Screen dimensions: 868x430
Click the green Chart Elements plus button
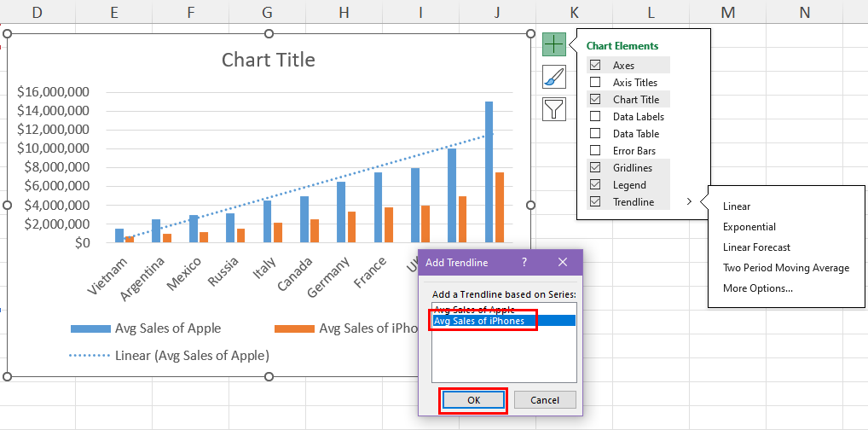pyautogui.click(x=554, y=44)
